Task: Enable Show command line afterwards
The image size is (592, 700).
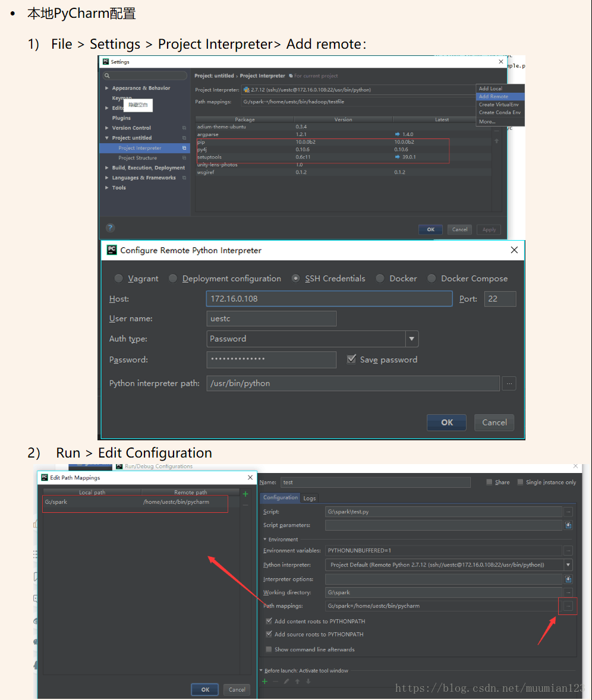Action: [x=269, y=649]
